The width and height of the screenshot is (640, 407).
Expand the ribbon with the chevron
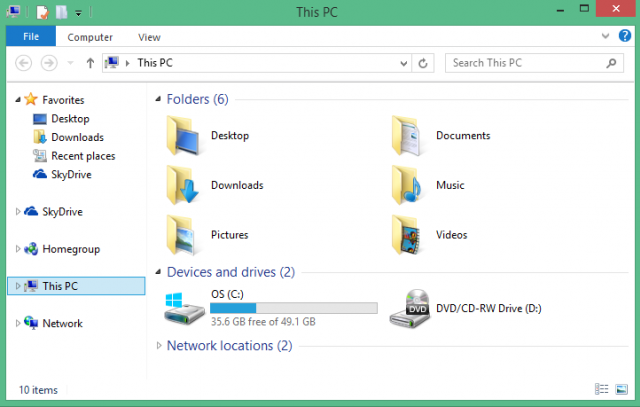(x=605, y=36)
